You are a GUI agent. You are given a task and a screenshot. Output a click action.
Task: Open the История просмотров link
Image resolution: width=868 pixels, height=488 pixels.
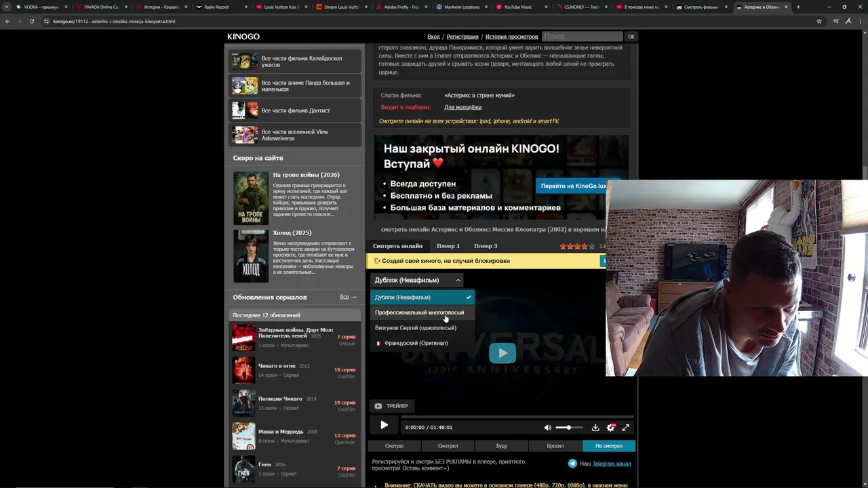click(511, 37)
